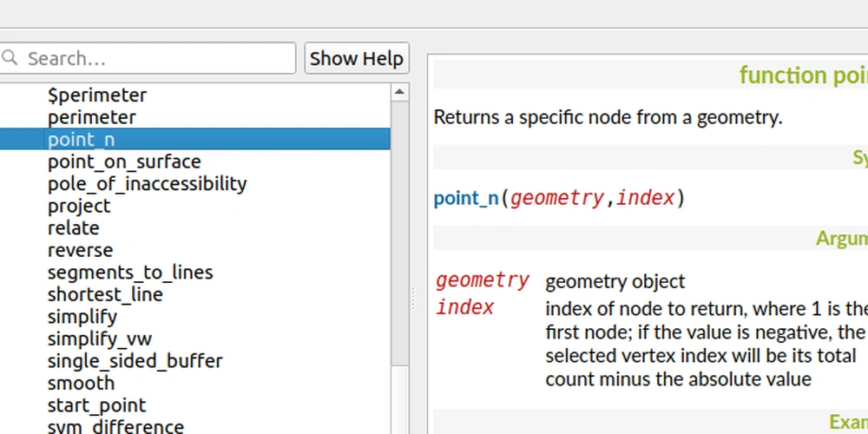Screen dimensions: 868x434
Task: Select the simplify function
Action: click(x=82, y=317)
